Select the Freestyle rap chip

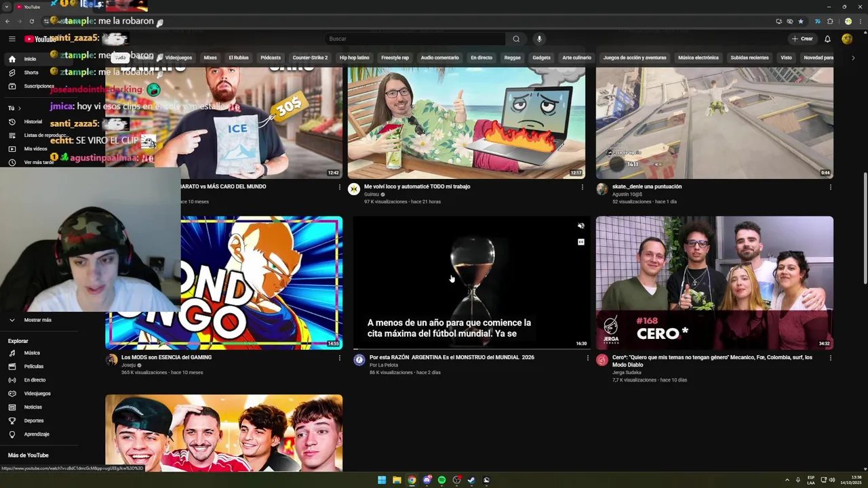click(x=395, y=58)
